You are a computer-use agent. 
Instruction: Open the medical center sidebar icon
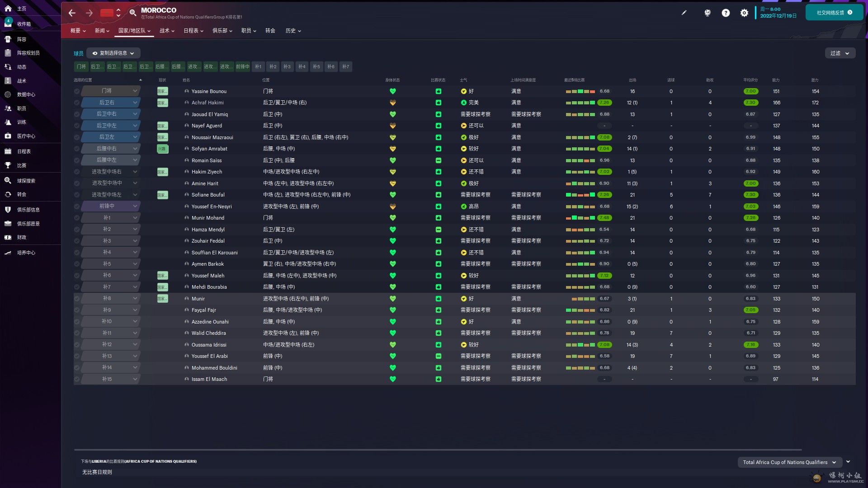coord(8,136)
